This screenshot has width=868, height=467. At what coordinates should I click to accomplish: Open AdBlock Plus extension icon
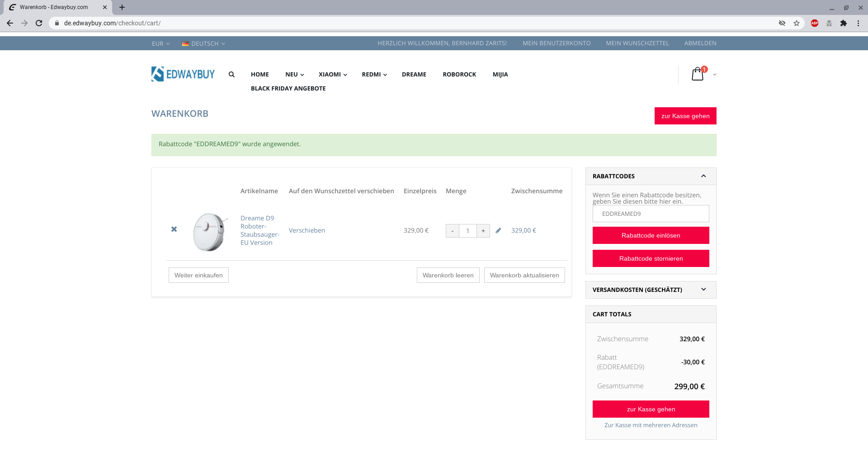click(x=815, y=23)
